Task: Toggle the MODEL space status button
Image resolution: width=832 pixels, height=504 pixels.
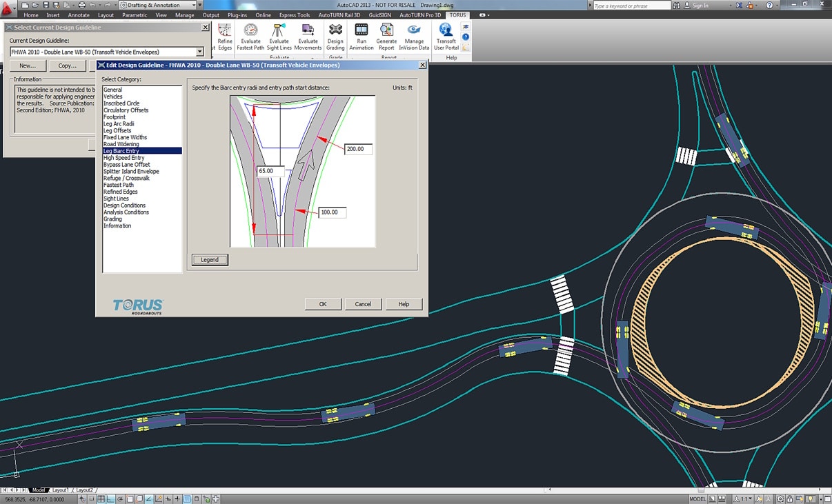Action: tap(697, 499)
